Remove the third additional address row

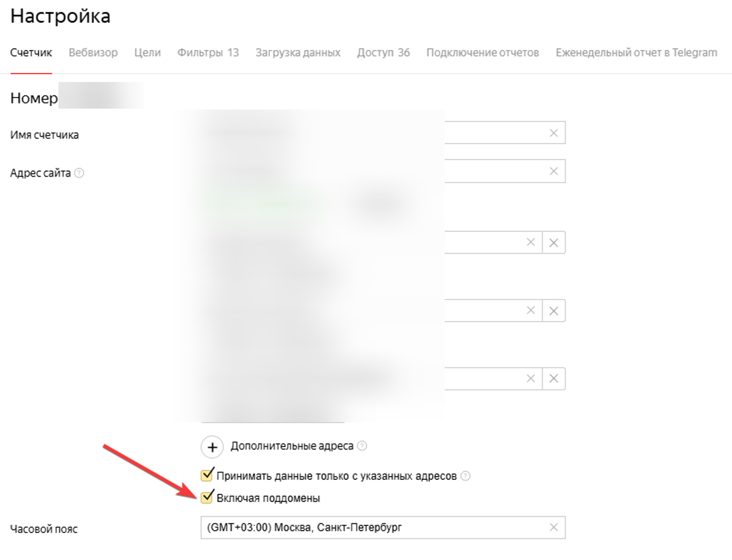coord(553,379)
